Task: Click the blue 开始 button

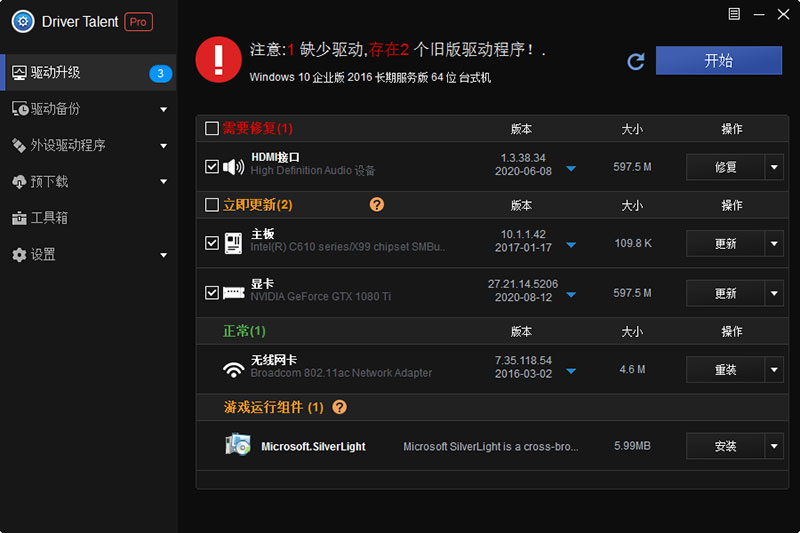Action: pos(718,61)
